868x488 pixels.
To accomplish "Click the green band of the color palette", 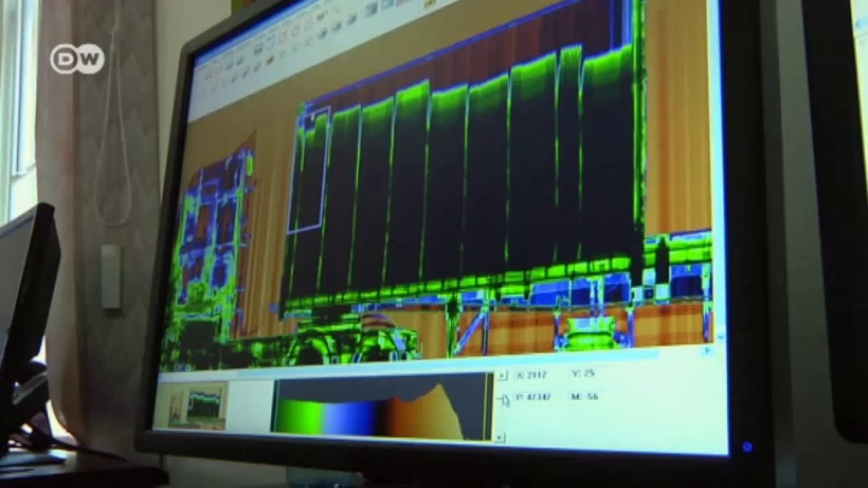I will (300, 418).
